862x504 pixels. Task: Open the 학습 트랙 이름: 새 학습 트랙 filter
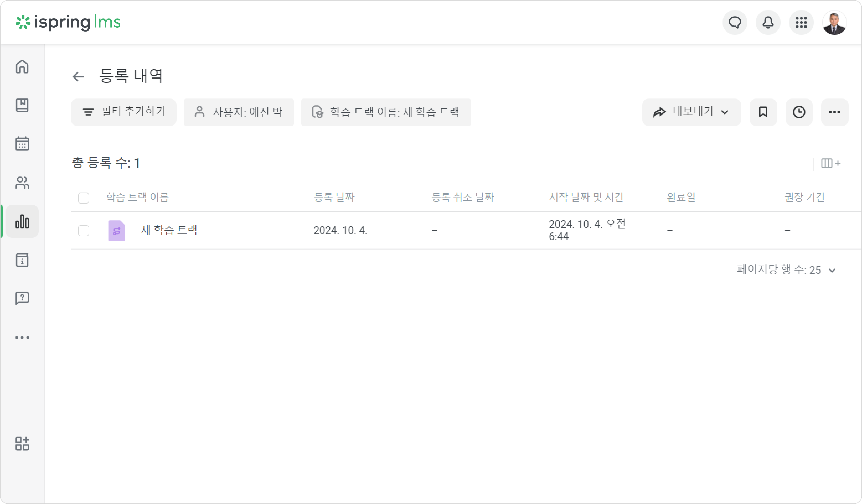click(x=386, y=112)
